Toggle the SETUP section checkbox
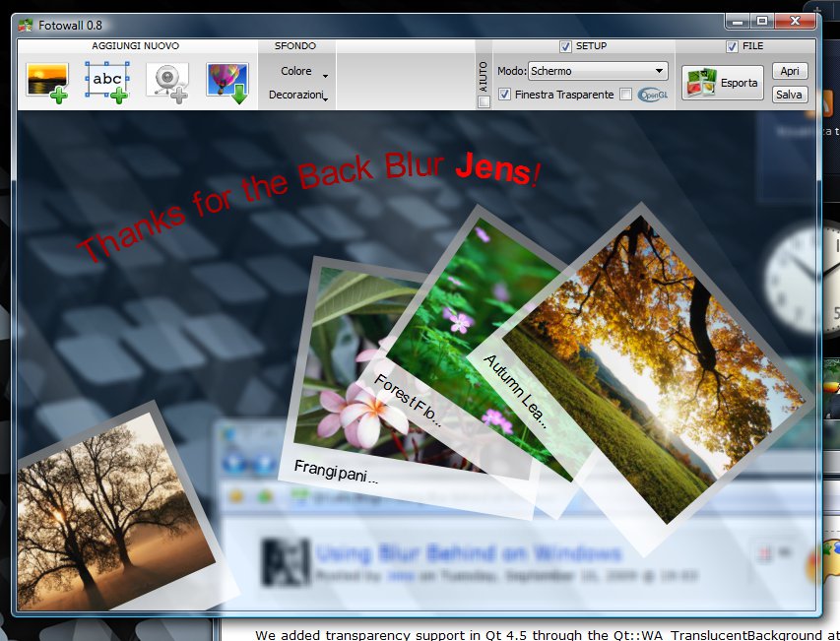The height and width of the screenshot is (641, 840). pyautogui.click(x=565, y=46)
